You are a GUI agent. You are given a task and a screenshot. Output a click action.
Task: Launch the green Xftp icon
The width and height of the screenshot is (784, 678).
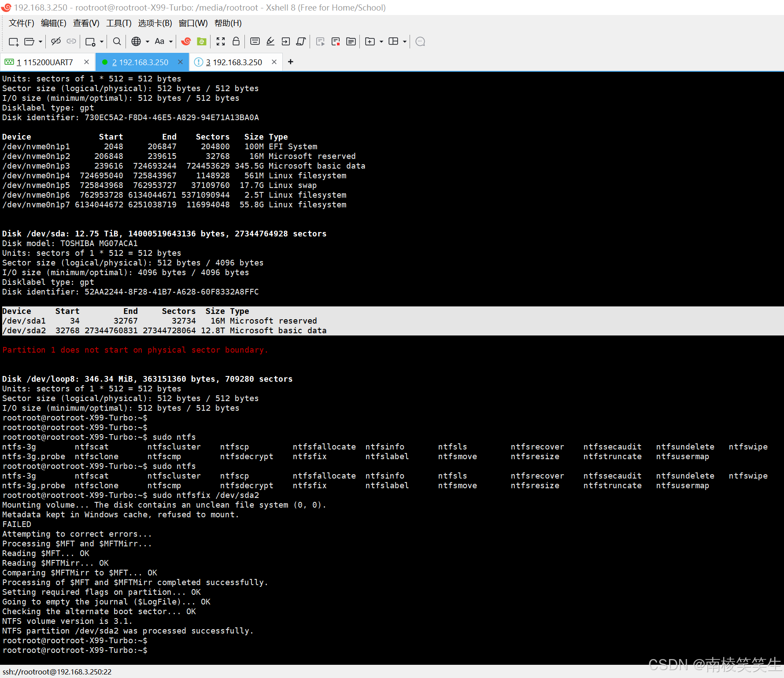point(201,41)
